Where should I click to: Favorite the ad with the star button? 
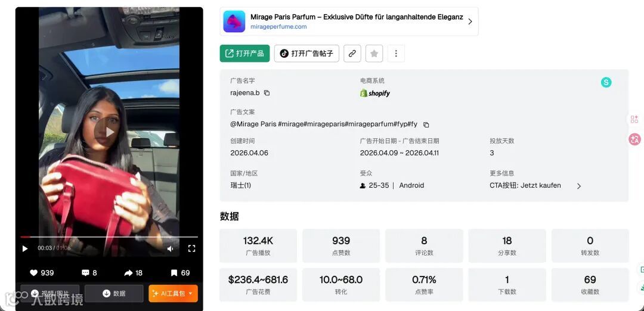(374, 54)
